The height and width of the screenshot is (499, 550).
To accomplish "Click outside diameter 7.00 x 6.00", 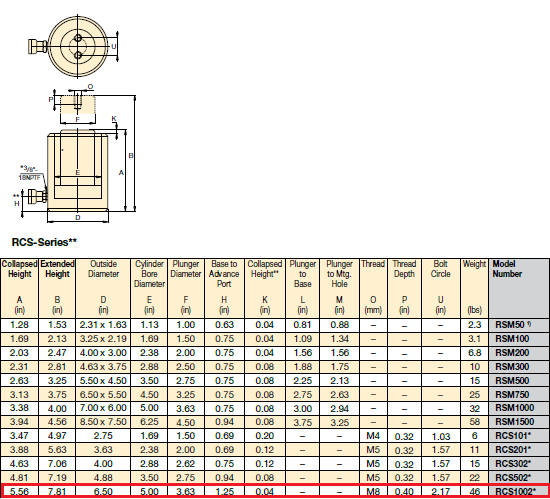I will tap(103, 408).
